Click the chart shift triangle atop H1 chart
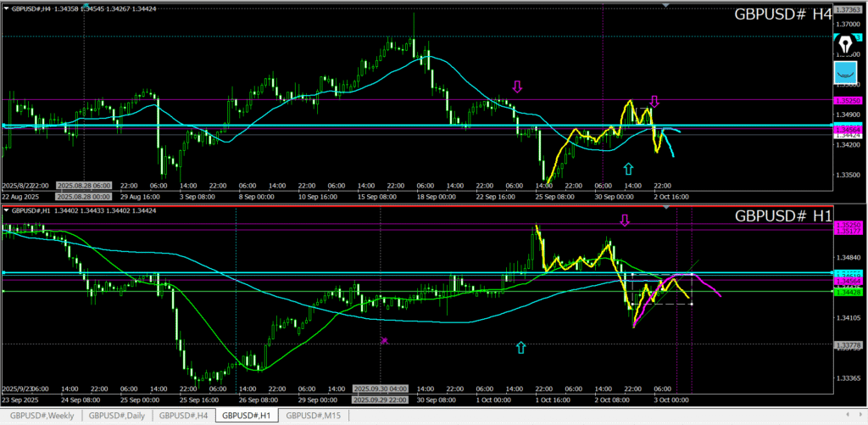This screenshot has height=425, width=868. coord(665,207)
